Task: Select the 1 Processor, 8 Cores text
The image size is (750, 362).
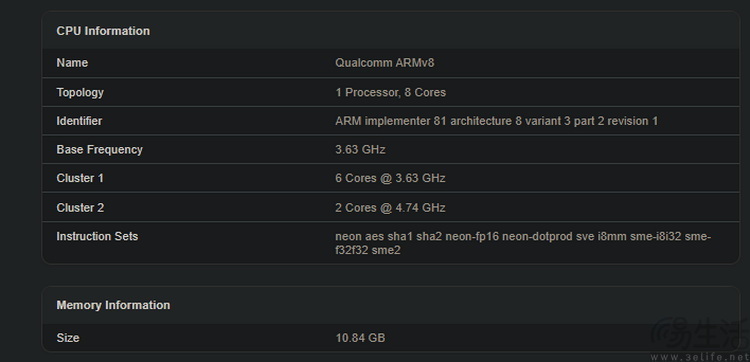Action: pos(390,92)
